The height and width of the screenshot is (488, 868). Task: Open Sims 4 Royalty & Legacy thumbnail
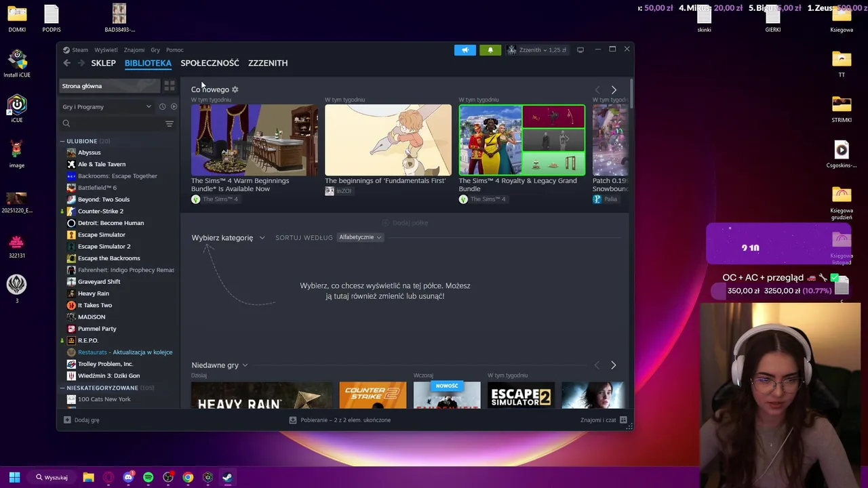[522, 140]
